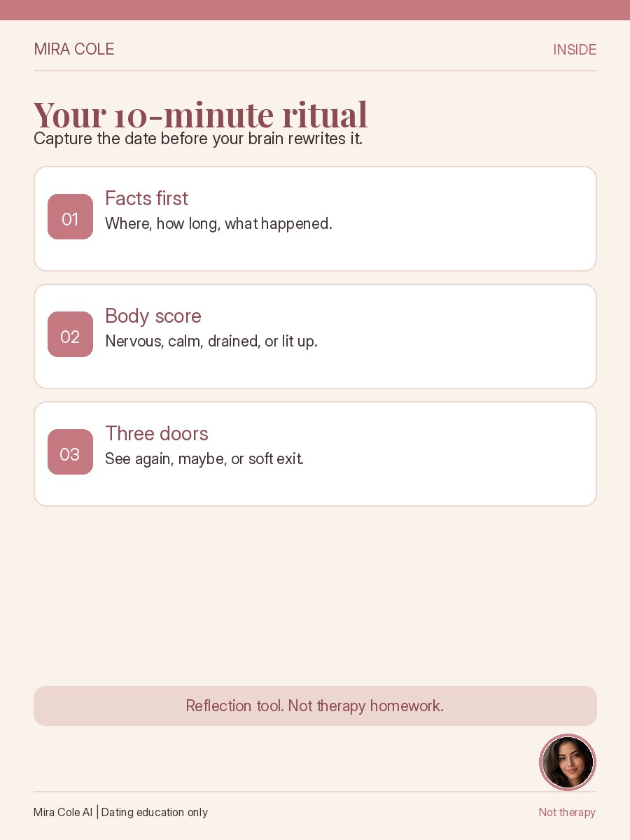Select the MIRA COLE header label
The width and height of the screenshot is (630, 840).
(74, 49)
